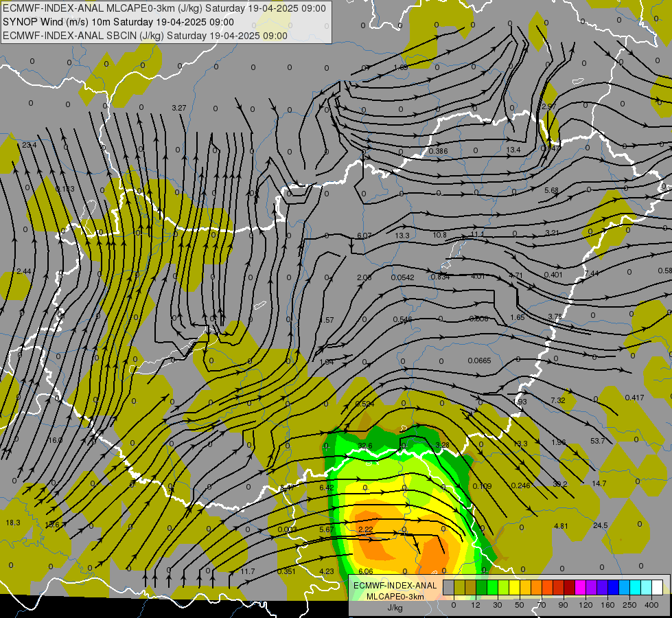Click the 6.06 value above the legend

click(x=366, y=571)
